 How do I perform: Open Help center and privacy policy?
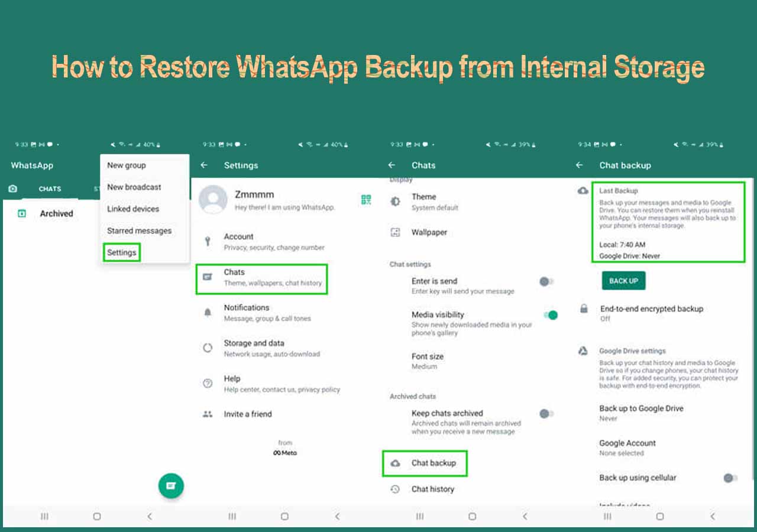[x=282, y=384]
